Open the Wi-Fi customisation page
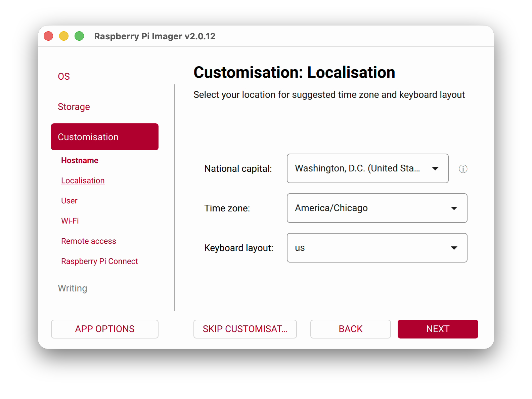Screen dimensions: 532x399 70,221
